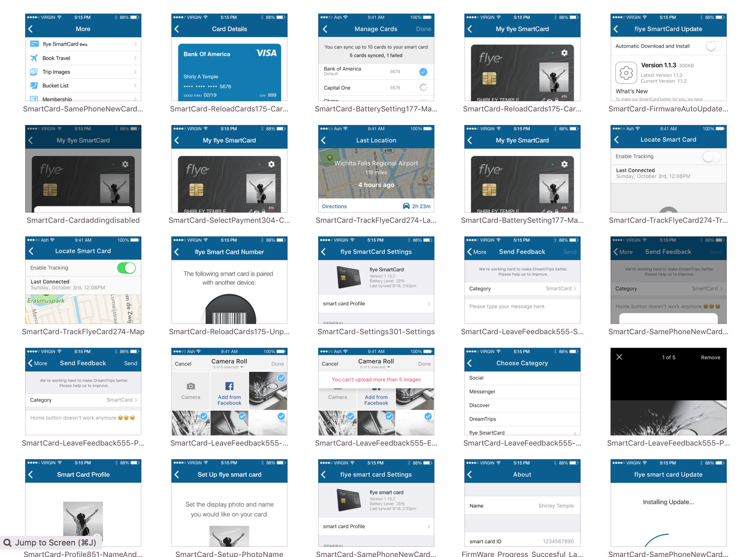Click the X close icon in photo viewer
This screenshot has width=756, height=557.
tap(619, 357)
